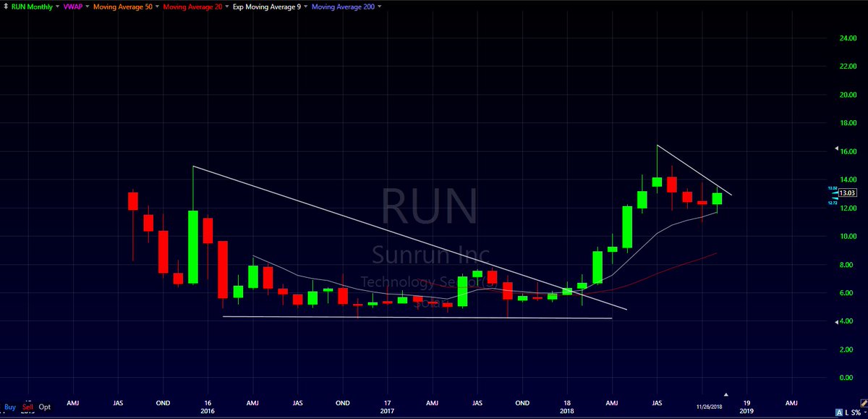Select the Exp Moving Average 9 label
Screen dimensions: 868x419
[267, 7]
